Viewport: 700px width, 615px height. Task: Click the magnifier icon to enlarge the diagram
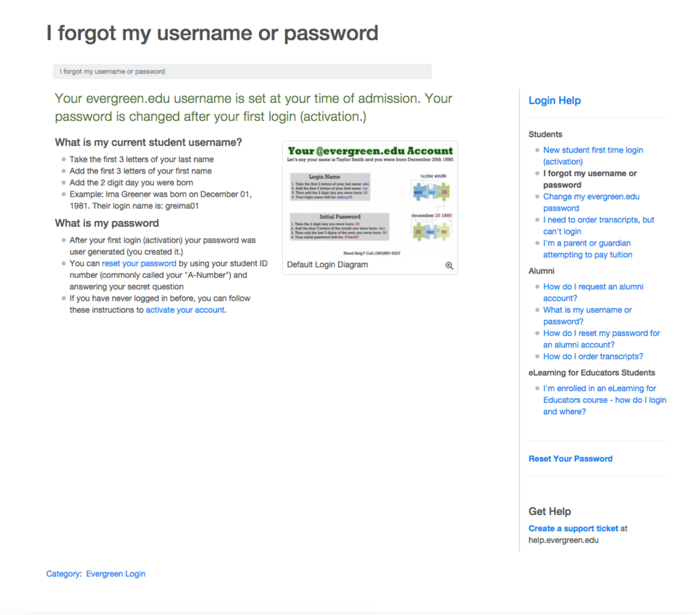449,265
